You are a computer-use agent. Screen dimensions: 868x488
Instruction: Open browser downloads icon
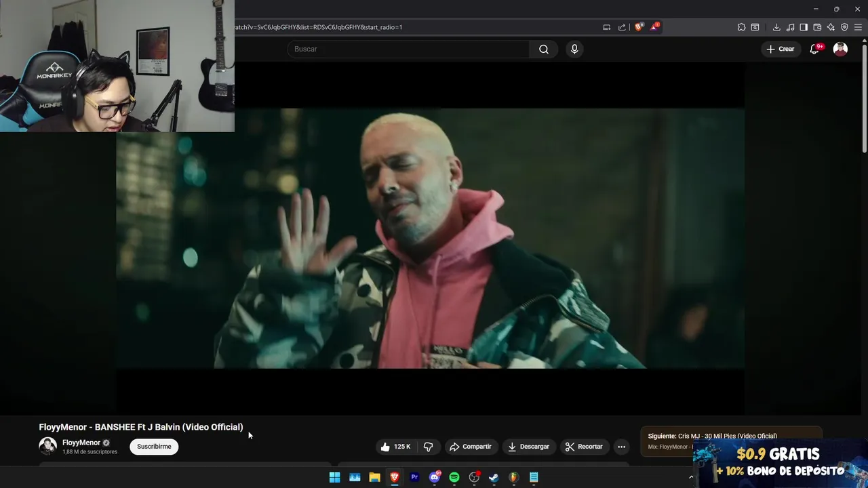pos(776,27)
